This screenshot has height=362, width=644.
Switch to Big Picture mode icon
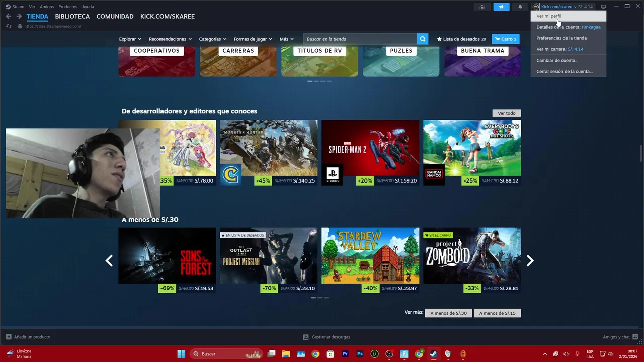coord(603,7)
